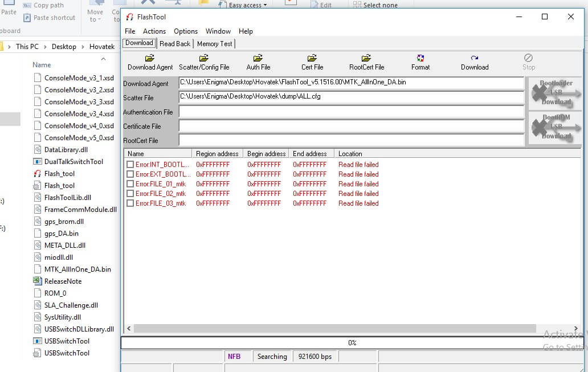Click Select none icon in Explorer ribbon

(x=357, y=5)
